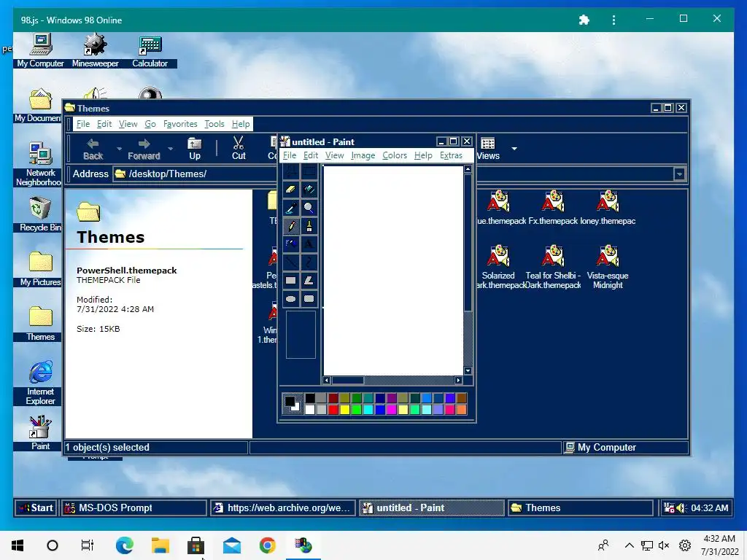Select Internet Explorer desktop icon

coord(41,383)
